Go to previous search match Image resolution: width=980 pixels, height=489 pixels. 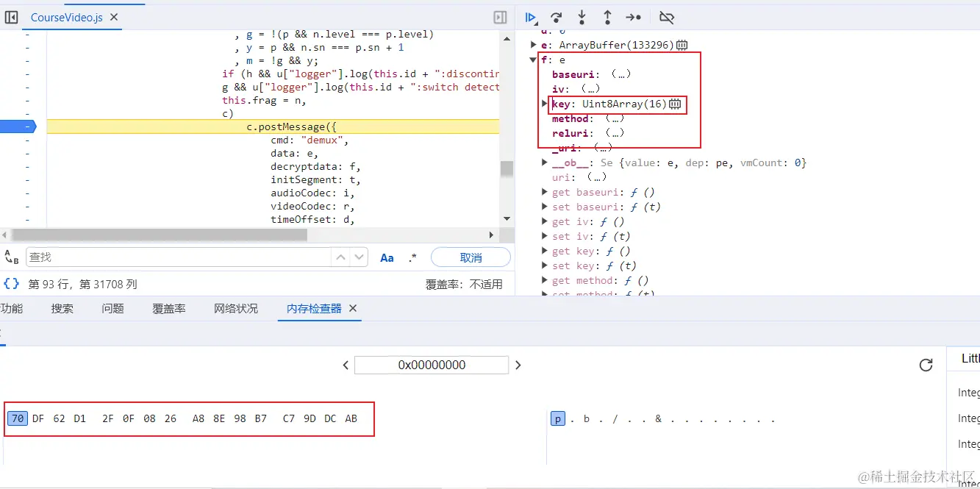(340, 257)
